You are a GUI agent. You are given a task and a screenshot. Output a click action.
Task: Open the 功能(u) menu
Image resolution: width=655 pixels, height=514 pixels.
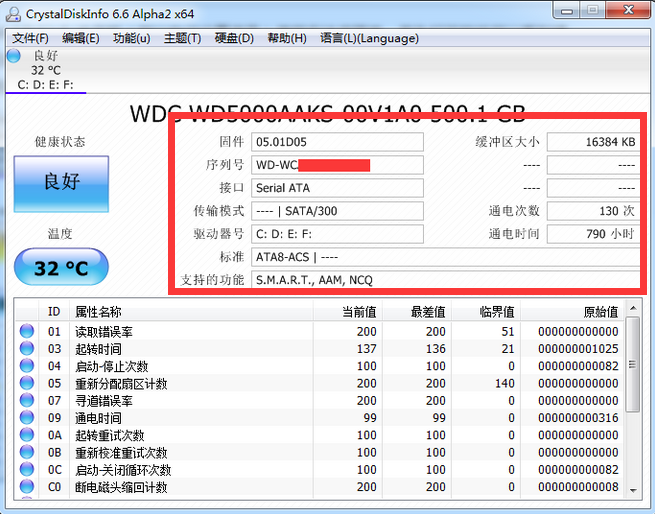(x=132, y=38)
